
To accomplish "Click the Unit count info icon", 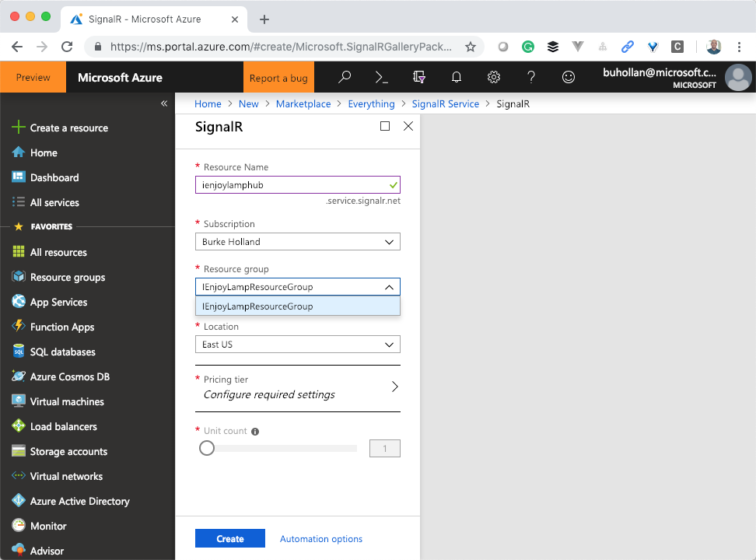I will [x=255, y=431].
